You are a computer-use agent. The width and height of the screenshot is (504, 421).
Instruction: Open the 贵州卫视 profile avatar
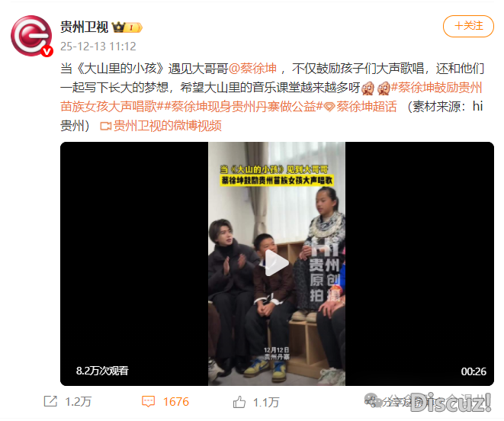pos(31,36)
